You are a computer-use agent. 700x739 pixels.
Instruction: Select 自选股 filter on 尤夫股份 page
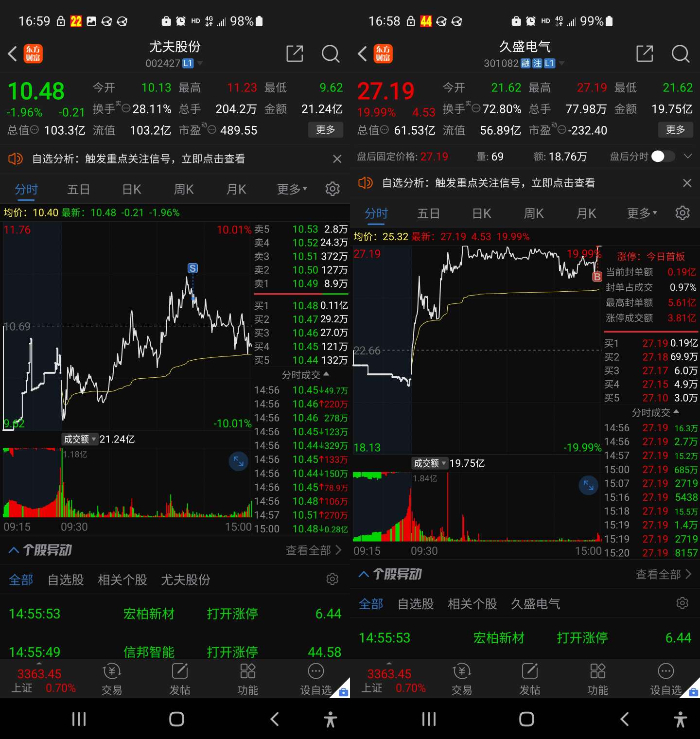[x=66, y=580]
